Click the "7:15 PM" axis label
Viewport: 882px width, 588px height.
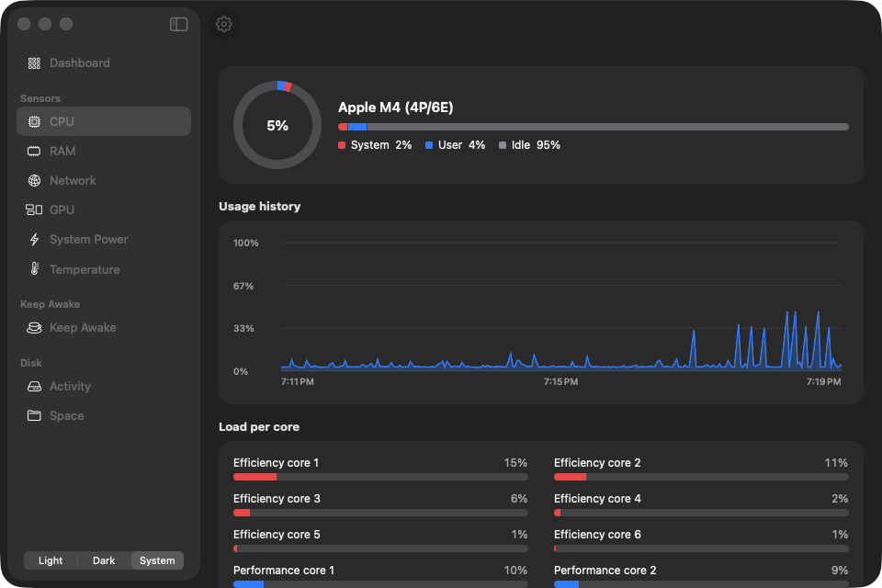tap(560, 381)
